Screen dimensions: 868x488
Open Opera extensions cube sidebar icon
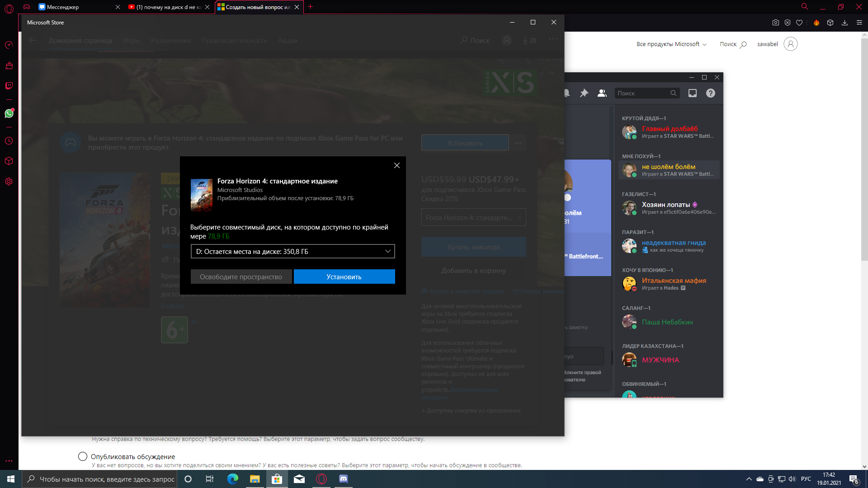point(9,161)
